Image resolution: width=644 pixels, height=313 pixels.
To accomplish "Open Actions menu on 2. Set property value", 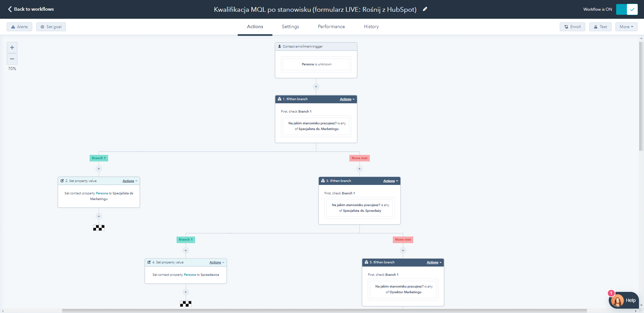I will (x=130, y=181).
